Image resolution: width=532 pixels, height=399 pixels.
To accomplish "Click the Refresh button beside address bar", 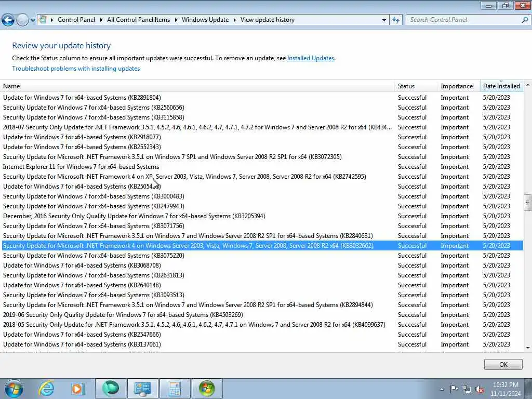I will [x=395, y=20].
